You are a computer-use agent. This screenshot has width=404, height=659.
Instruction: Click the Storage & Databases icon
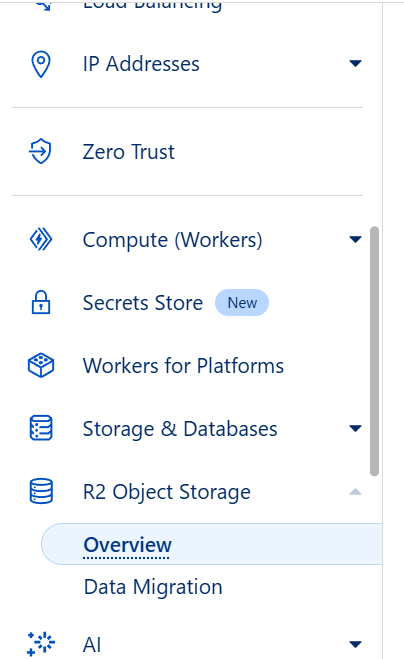41,428
